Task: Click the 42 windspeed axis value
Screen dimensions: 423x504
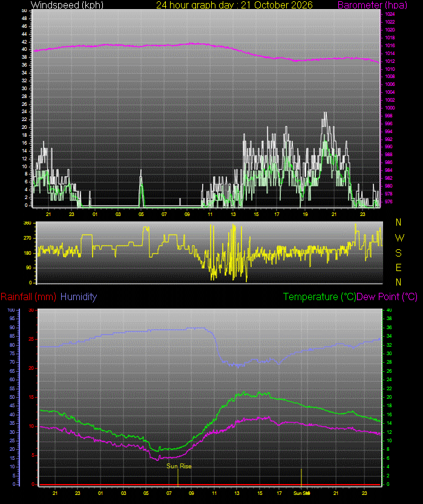Action: pyautogui.click(x=24, y=42)
